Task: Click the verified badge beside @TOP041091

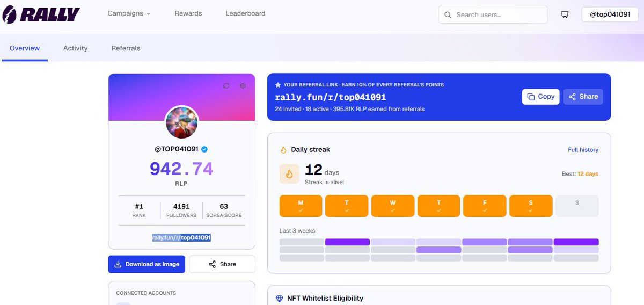Action: 204,149
